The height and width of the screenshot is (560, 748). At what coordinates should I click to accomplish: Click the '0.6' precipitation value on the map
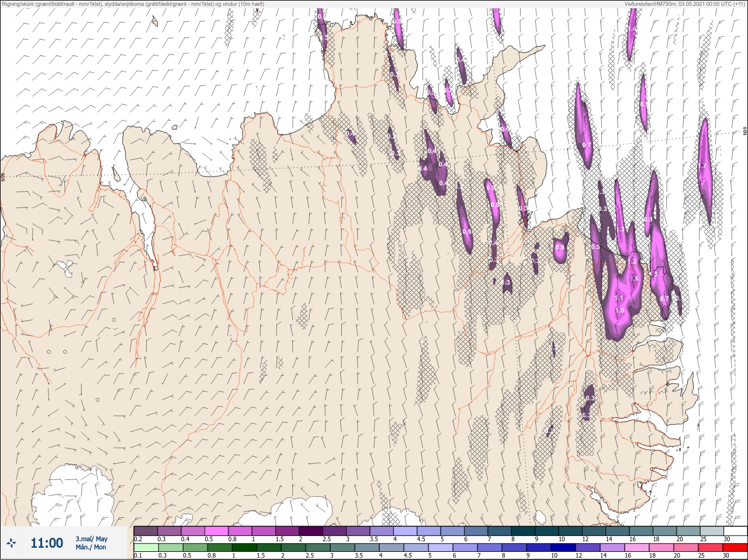tap(466, 231)
